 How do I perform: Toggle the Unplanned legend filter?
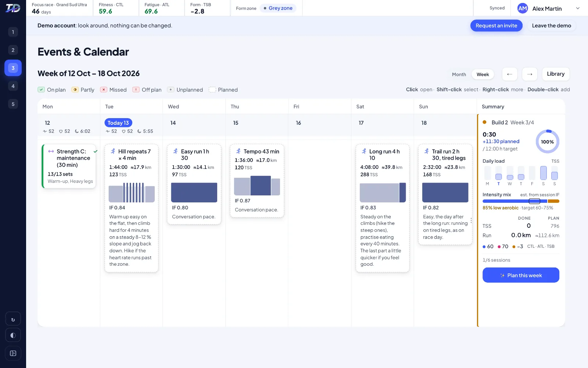185,90
